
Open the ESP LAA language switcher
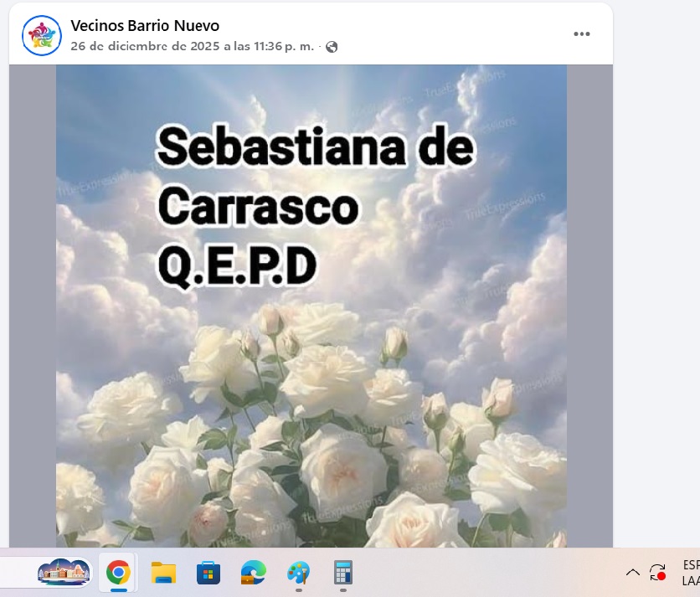691,573
